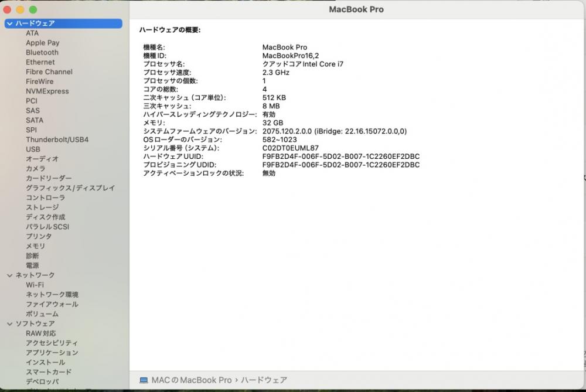Select カメラ in the sidebar
This screenshot has height=392, width=586.
[36, 169]
